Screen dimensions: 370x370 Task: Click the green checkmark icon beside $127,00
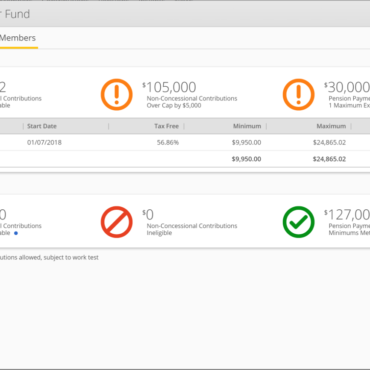299,222
